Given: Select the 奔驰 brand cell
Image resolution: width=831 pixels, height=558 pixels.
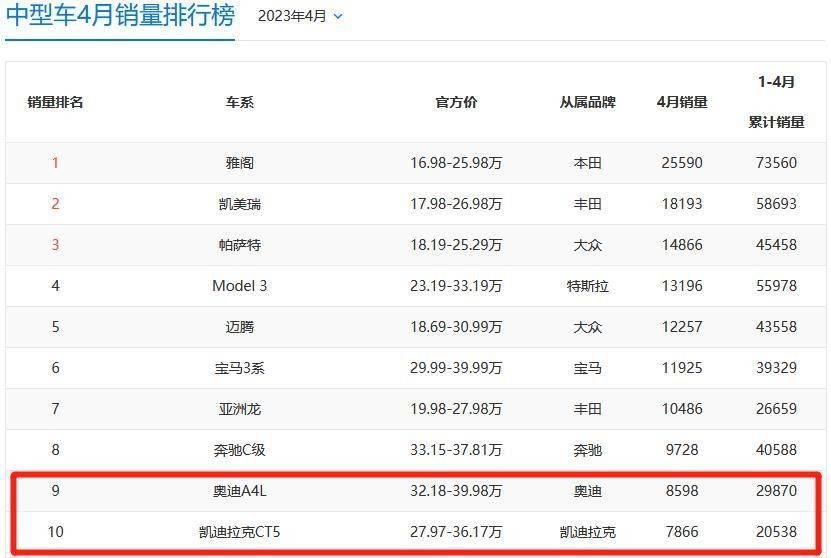Looking at the screenshot, I should click(587, 450).
